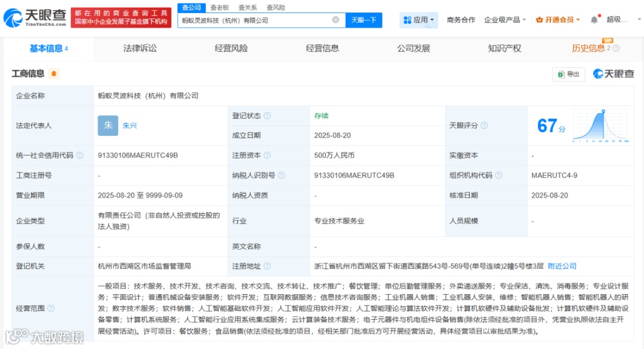Switch to the 法律诉讼 tab
The height and width of the screenshot is (349, 644).
pos(140,48)
